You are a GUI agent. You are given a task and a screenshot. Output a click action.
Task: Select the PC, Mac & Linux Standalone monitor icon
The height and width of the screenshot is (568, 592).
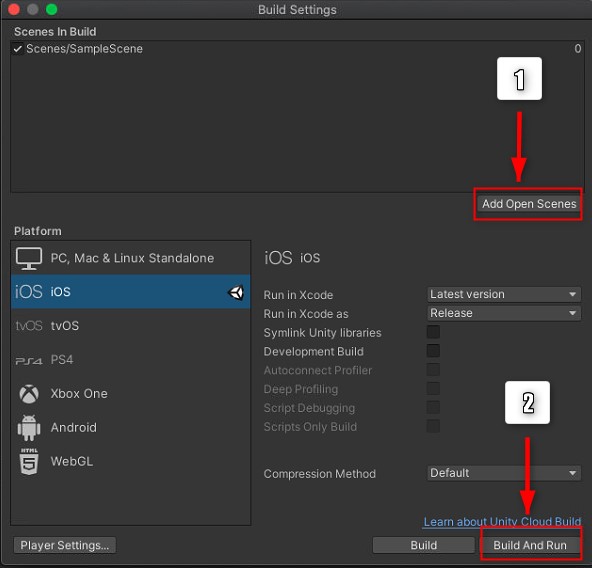click(x=29, y=258)
